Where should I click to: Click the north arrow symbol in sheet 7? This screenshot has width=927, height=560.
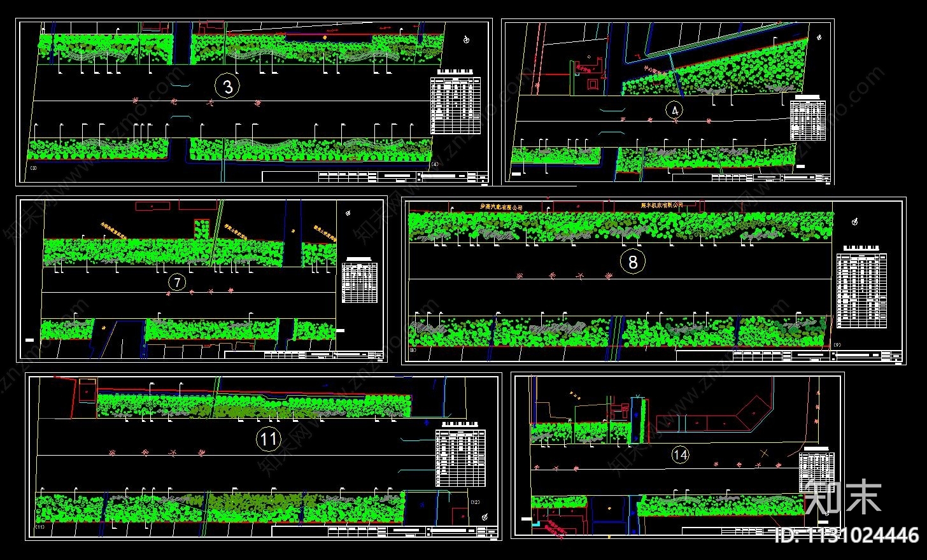click(x=348, y=214)
